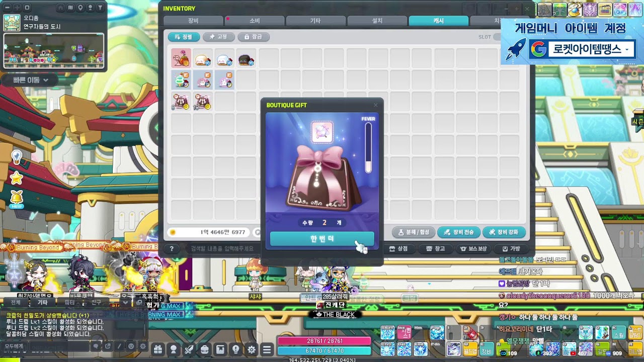Select the 전체 chat tab
644x362 pixels.
click(x=16, y=302)
